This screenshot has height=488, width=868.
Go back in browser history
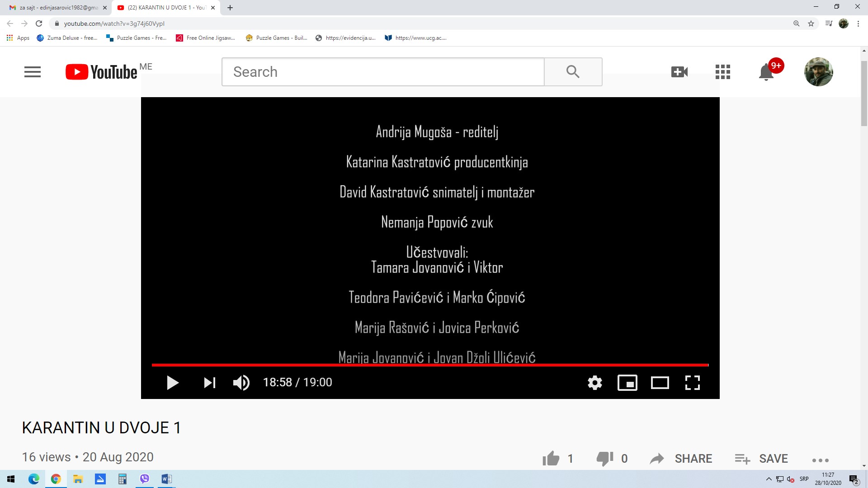(10, 23)
